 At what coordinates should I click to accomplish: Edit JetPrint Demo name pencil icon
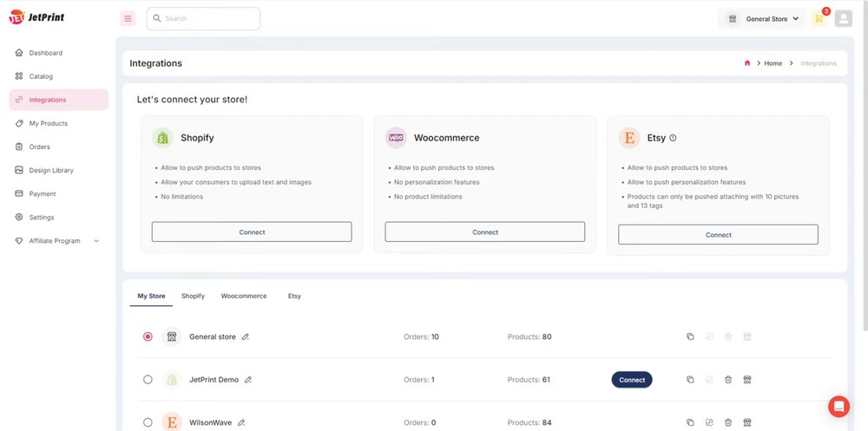(x=248, y=380)
